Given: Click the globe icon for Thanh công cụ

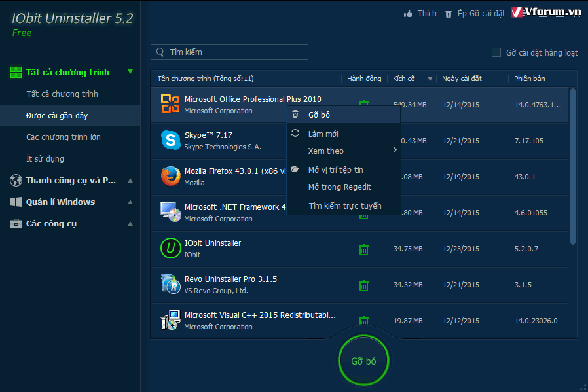Looking at the screenshot, I should (x=16, y=180).
